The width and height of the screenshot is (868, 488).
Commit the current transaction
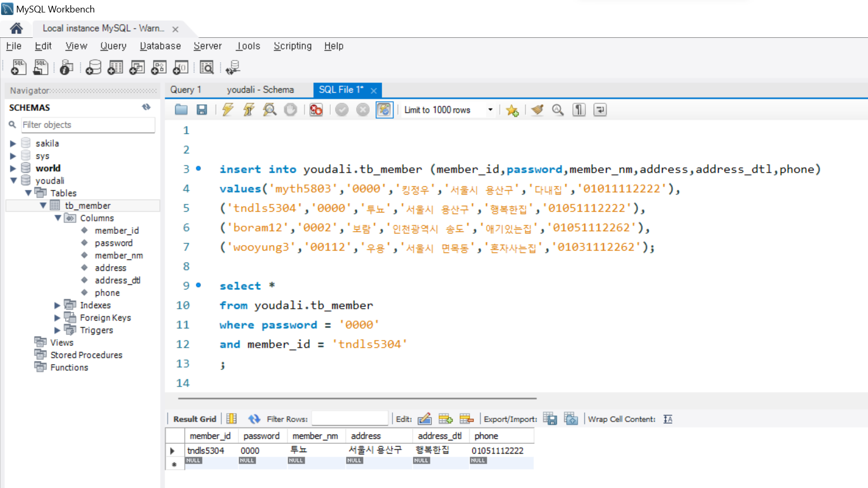(x=342, y=109)
